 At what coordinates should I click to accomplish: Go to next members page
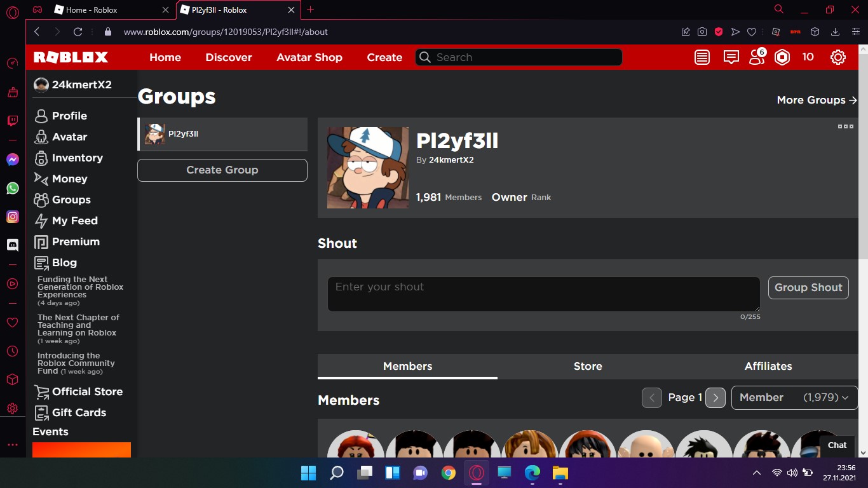point(715,398)
